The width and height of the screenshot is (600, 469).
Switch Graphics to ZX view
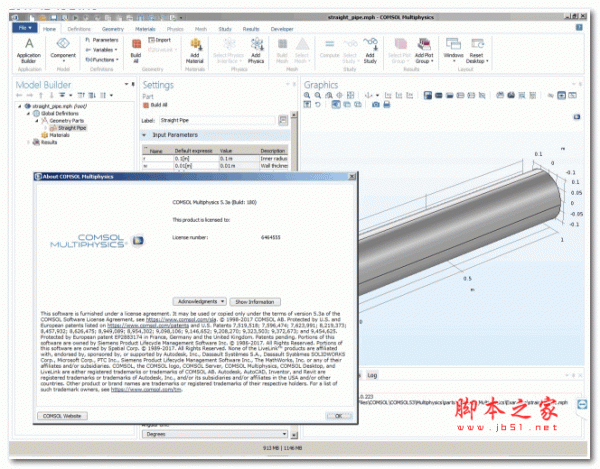pos(409,95)
